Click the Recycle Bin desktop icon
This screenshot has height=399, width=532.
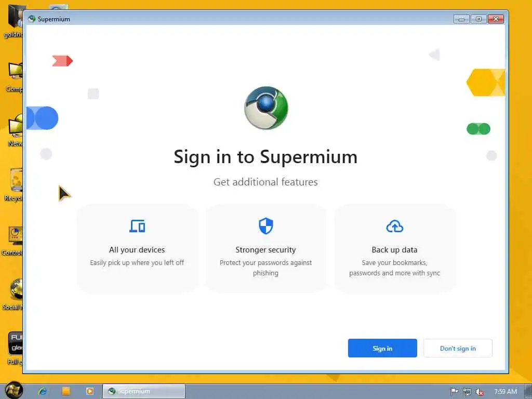pos(14,184)
